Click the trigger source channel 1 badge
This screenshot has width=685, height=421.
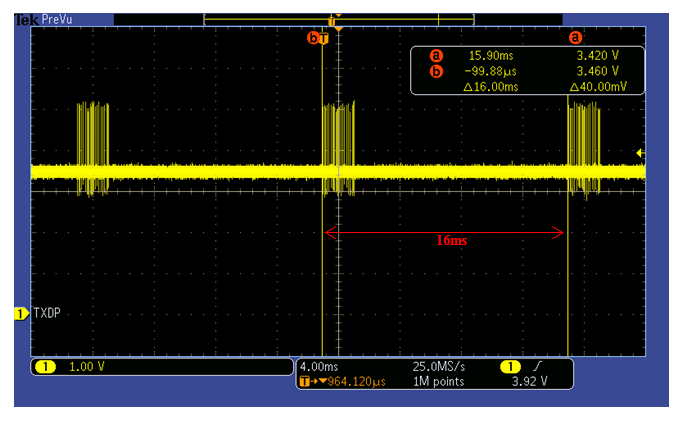[x=510, y=366]
